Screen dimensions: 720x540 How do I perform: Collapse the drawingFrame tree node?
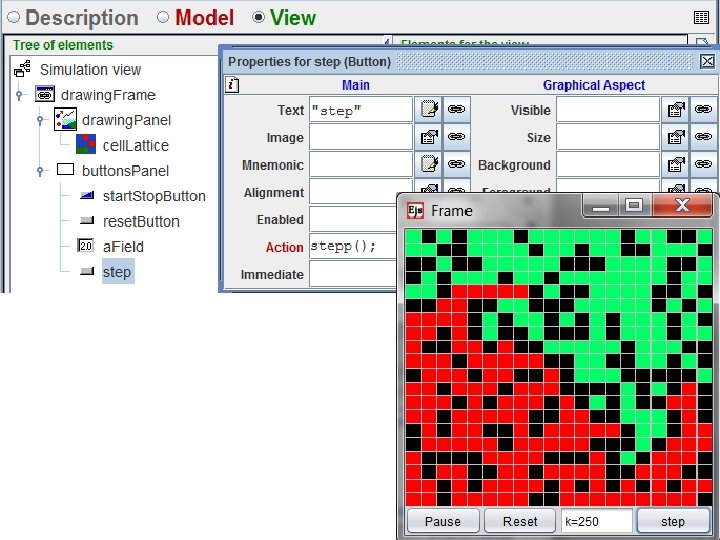19,95
